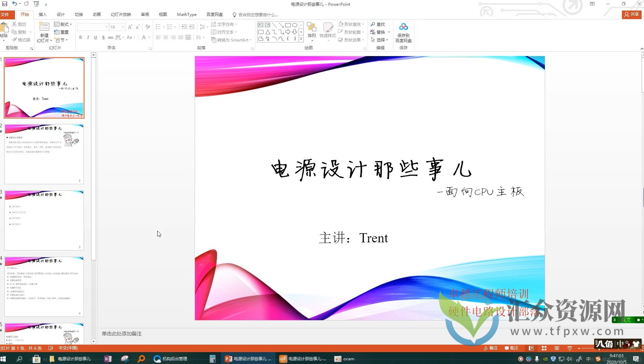This screenshot has width=644, height=364.
Task: Toggle bold formatting on selected text
Action: (x=80, y=38)
